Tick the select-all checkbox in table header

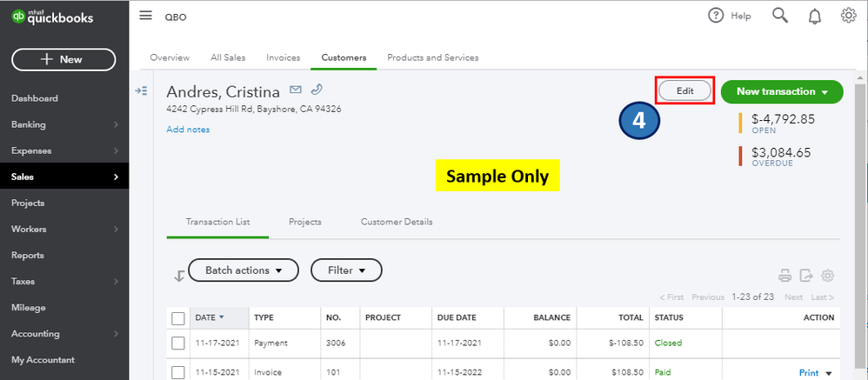[x=178, y=318]
